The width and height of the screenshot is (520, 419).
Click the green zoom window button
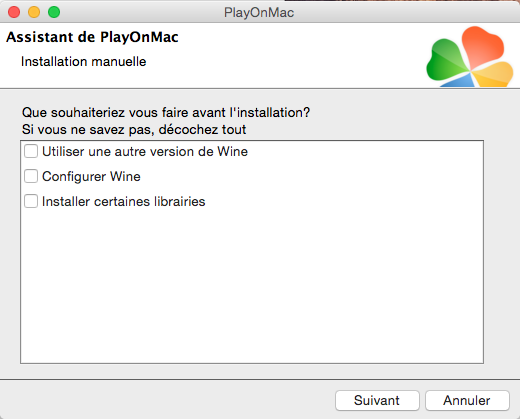pos(54,12)
